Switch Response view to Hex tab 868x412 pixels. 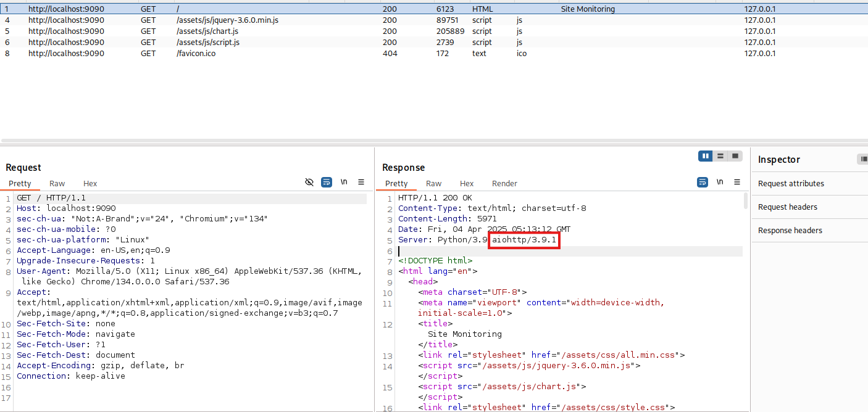pos(467,183)
